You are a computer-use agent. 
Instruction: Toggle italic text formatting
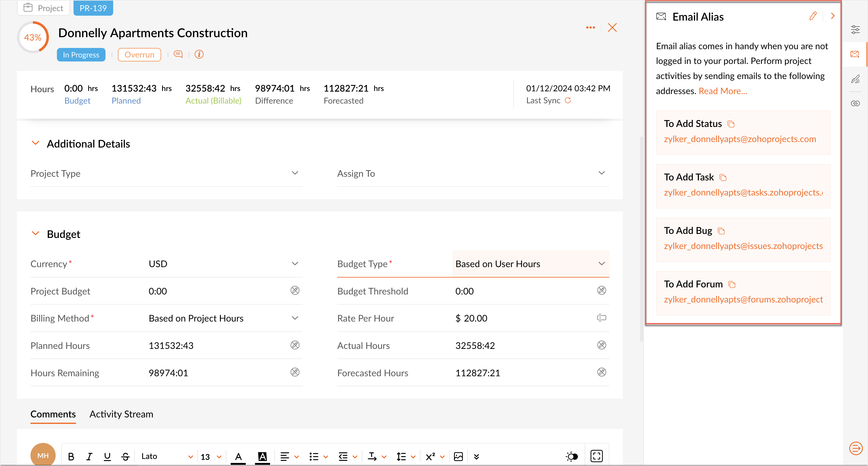pos(89,456)
